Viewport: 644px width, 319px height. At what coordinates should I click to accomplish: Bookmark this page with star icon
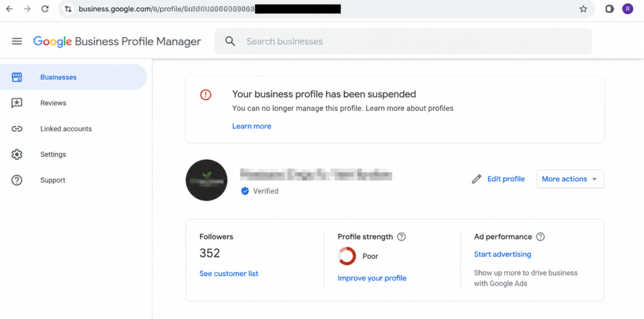click(x=583, y=9)
